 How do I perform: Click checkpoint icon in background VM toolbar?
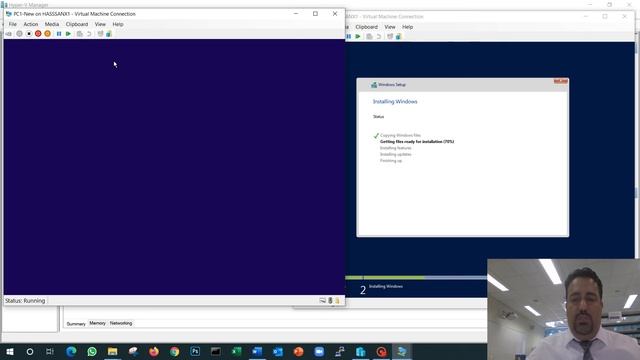click(x=369, y=36)
